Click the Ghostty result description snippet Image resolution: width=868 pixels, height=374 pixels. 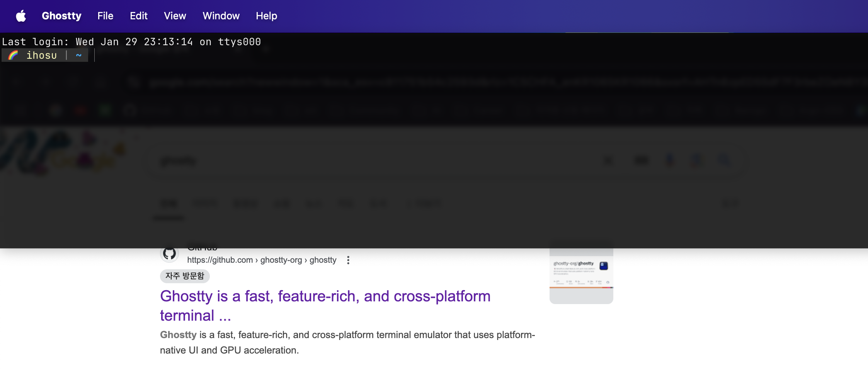point(347,342)
